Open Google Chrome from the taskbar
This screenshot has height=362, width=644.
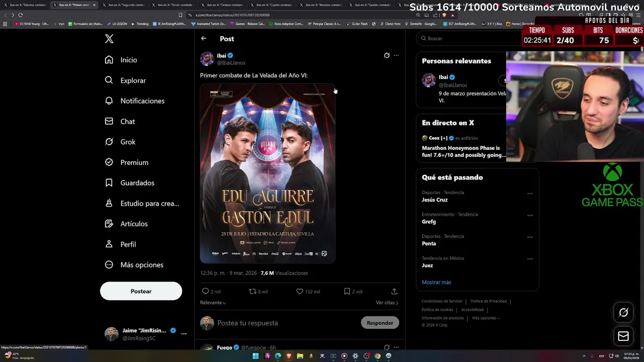click(x=377, y=356)
